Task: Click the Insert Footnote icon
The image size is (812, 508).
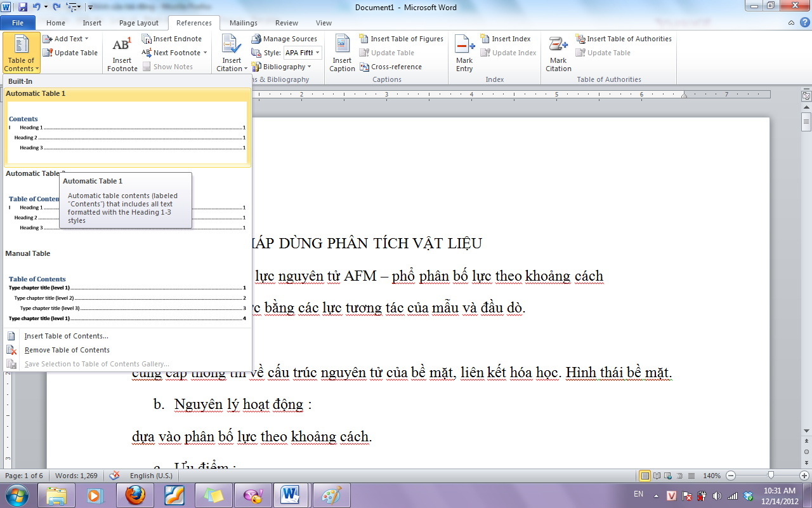Action: click(122, 53)
